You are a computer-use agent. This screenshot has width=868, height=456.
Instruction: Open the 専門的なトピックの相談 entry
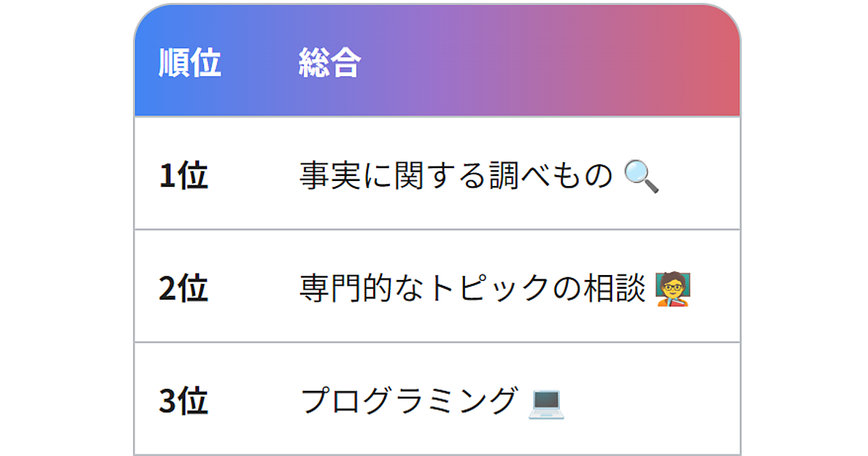coord(472,289)
